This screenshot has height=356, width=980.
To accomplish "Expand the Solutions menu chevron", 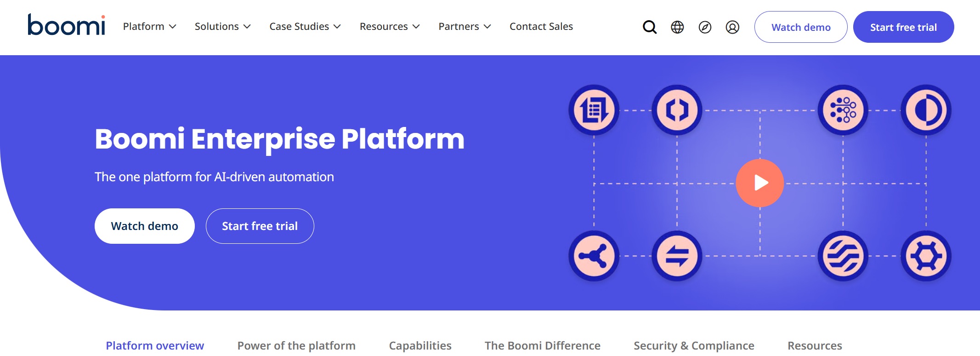I will [x=247, y=27].
